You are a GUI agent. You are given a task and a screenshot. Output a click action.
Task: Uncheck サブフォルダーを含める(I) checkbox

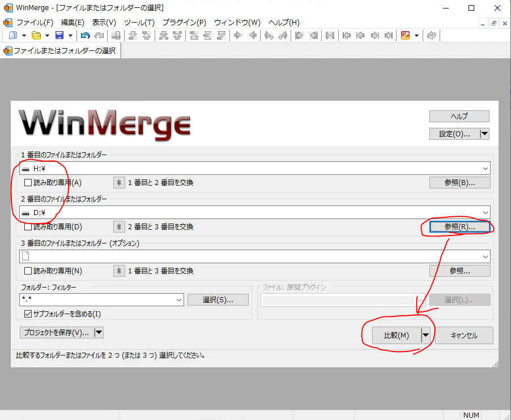pyautogui.click(x=28, y=314)
